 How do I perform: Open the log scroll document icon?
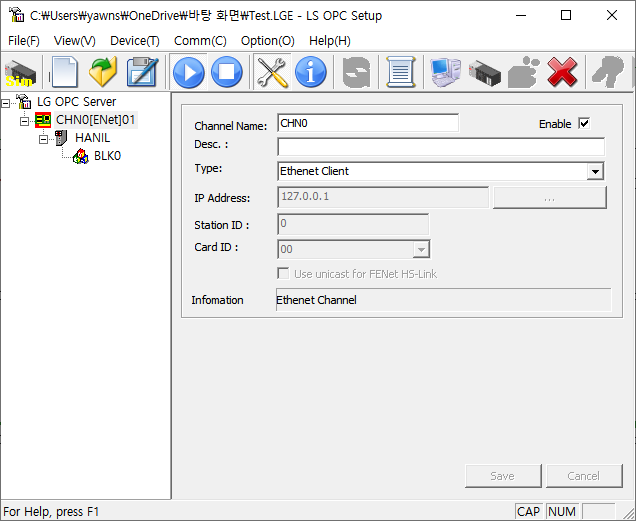coord(401,73)
